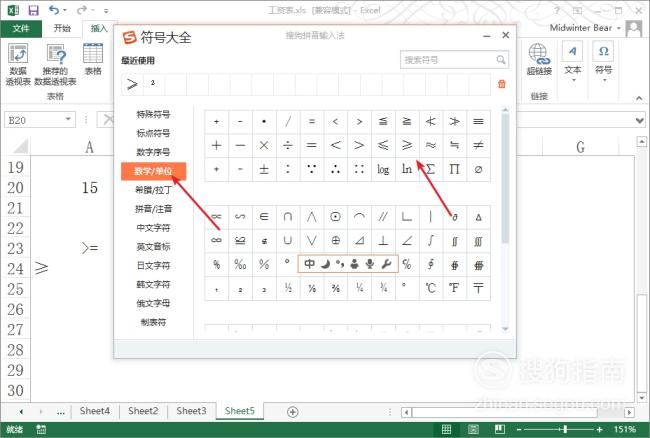Open the Symbols (符号) omega dropdown
The height and width of the screenshot is (438, 650).
(x=604, y=61)
